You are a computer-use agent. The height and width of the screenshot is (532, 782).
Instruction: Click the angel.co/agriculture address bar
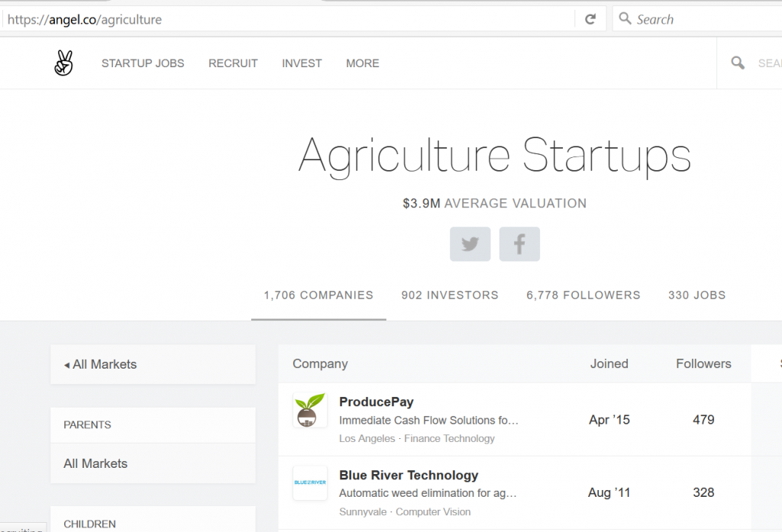click(289, 19)
